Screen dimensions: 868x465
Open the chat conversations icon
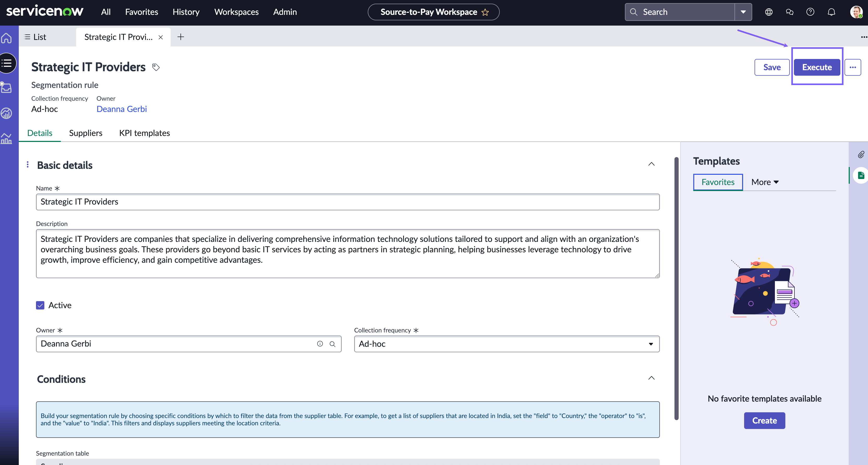[789, 12]
